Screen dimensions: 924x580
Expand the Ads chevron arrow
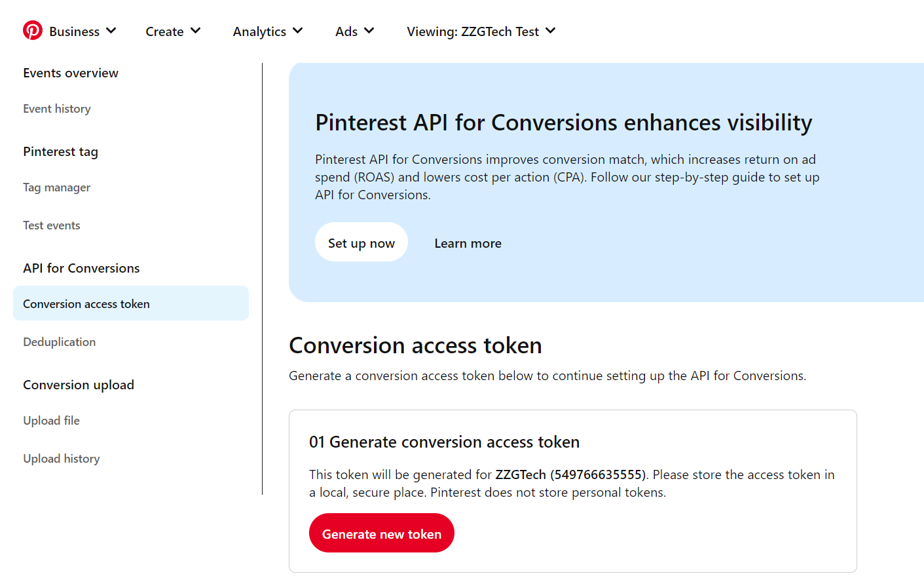(x=369, y=31)
